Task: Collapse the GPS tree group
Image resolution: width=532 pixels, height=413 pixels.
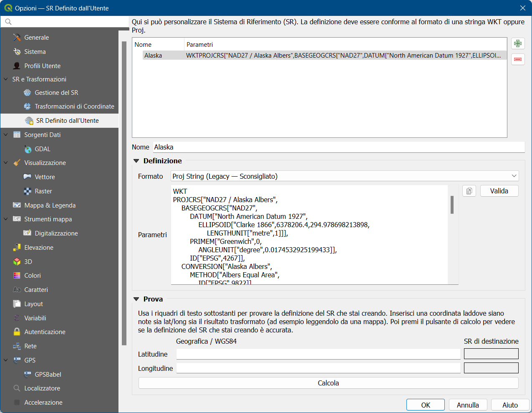Action: [6, 360]
